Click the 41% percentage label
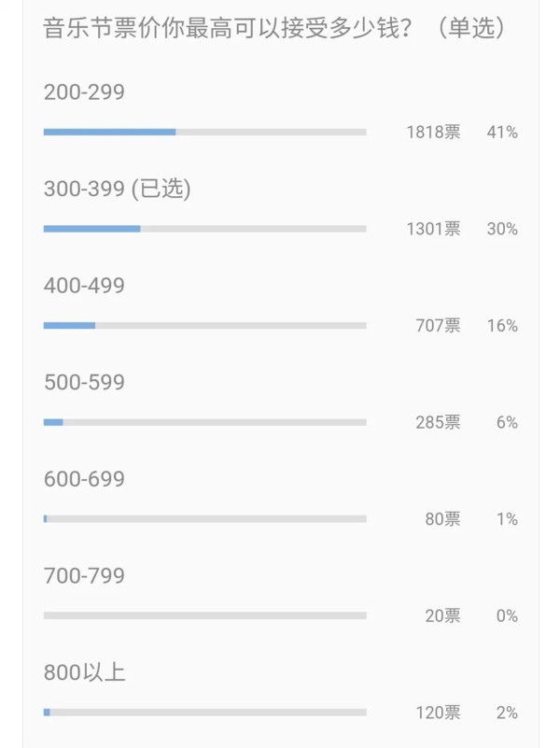The height and width of the screenshot is (748, 560). (x=502, y=133)
